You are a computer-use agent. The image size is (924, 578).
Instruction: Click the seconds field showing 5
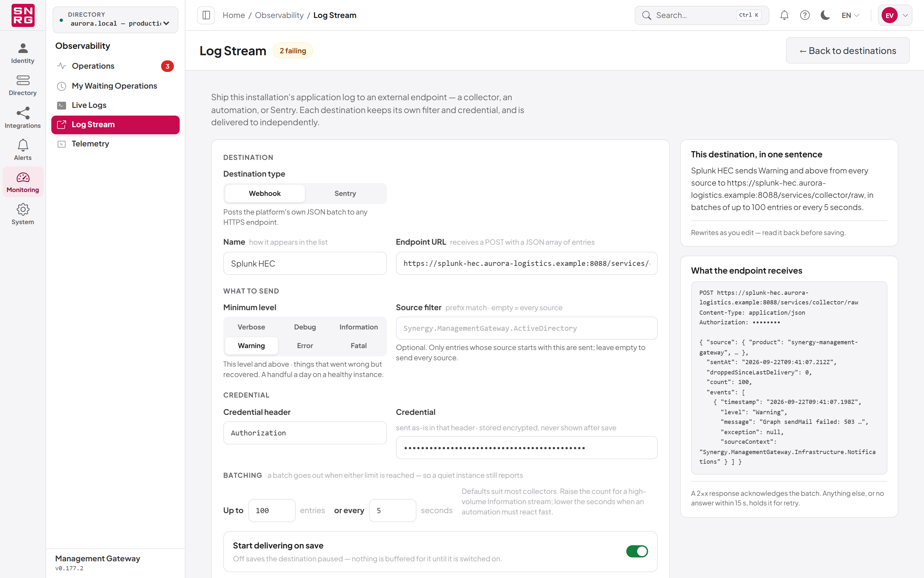[x=392, y=511]
